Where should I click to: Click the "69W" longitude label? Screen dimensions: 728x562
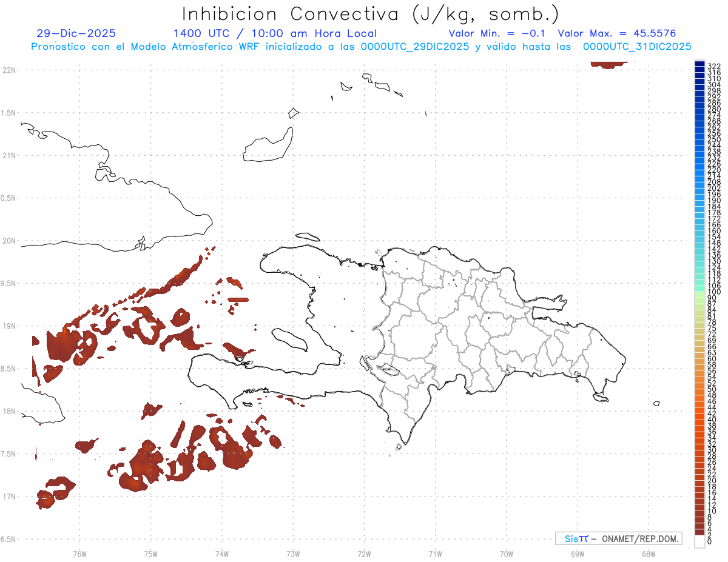click(x=578, y=554)
